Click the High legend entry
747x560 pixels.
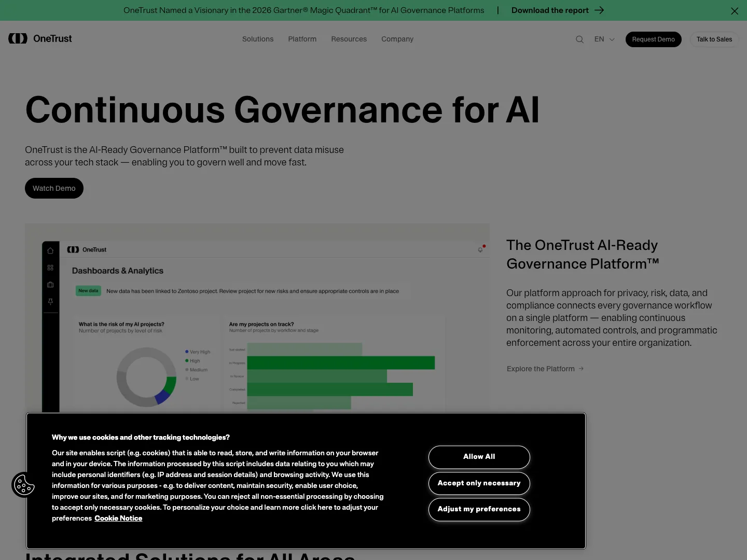pyautogui.click(x=192, y=361)
